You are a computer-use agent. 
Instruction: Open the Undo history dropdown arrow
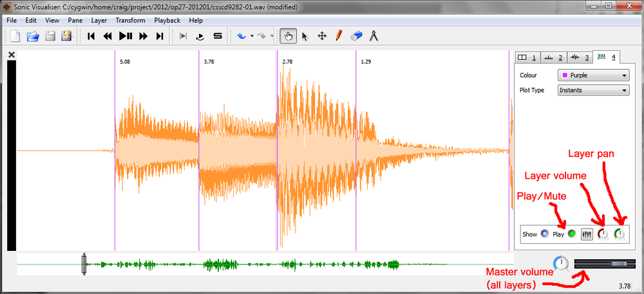252,36
